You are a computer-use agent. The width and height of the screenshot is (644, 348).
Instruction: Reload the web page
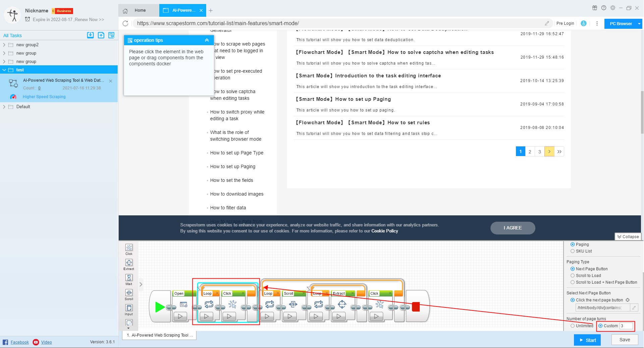tap(125, 23)
